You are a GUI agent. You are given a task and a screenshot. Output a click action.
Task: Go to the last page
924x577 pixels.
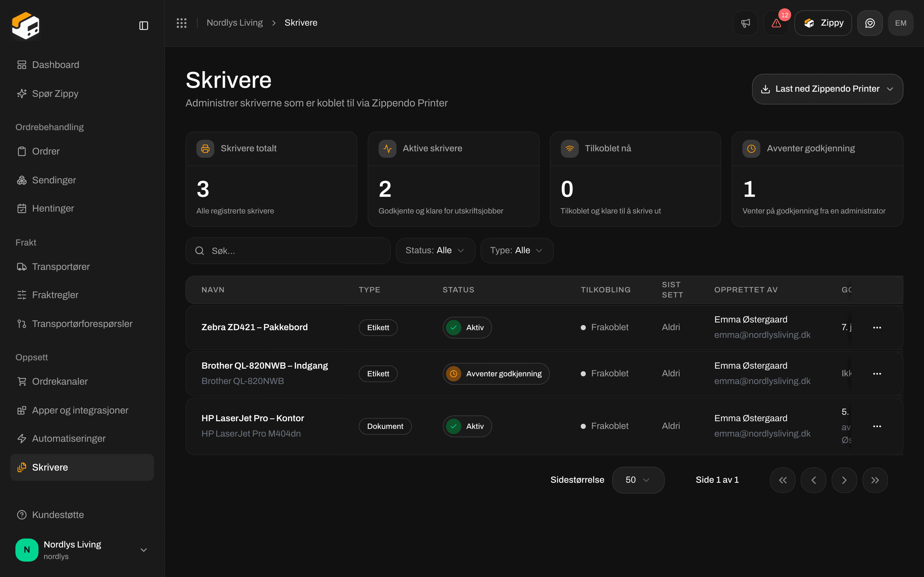[875, 480]
